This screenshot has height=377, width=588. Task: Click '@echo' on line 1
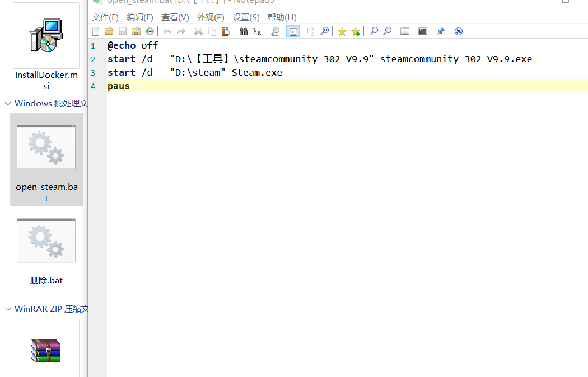(122, 46)
